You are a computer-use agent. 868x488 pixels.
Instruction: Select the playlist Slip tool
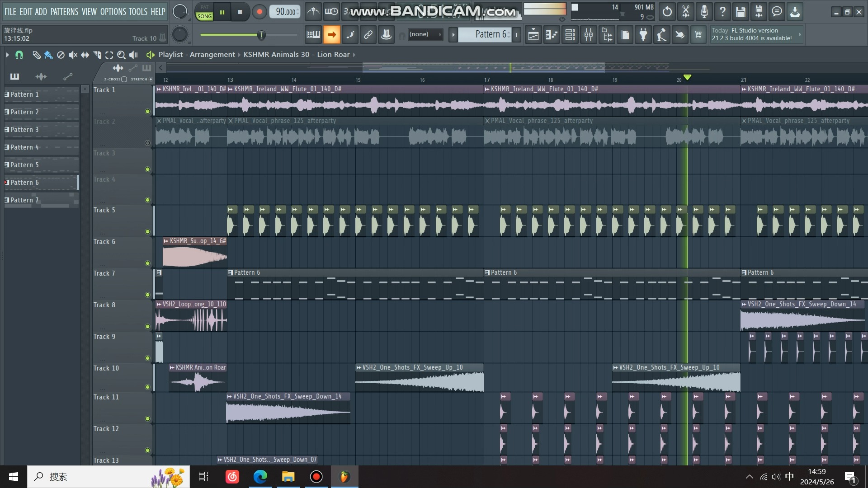(85, 55)
